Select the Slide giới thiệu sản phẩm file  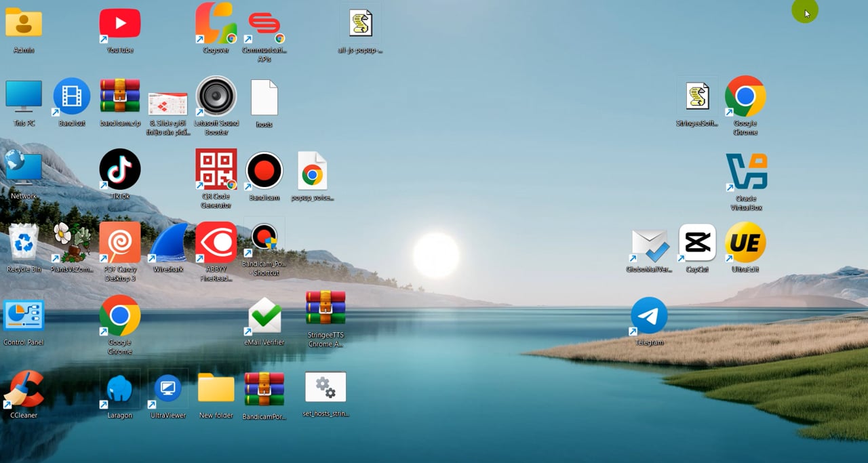pyautogui.click(x=168, y=104)
